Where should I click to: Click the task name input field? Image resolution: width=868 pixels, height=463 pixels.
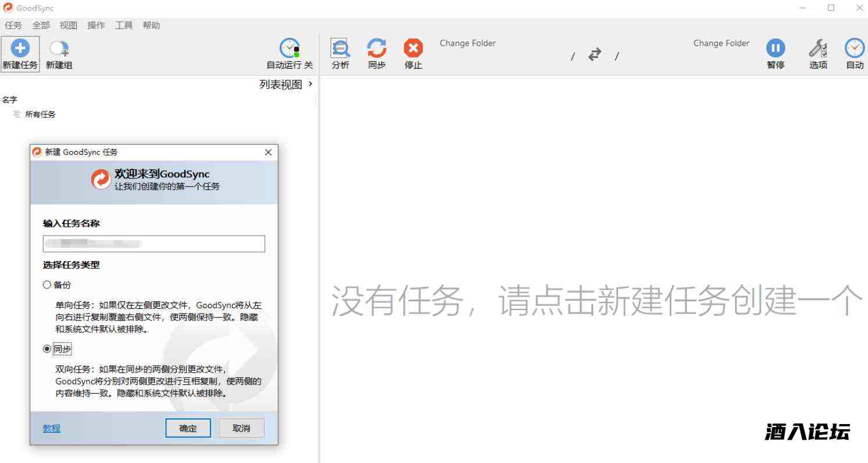click(x=154, y=244)
